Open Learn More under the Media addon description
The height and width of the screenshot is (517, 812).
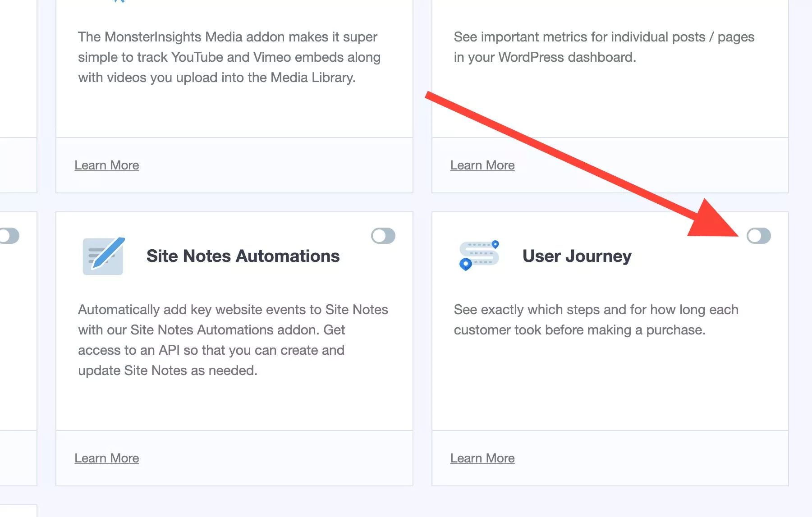[x=106, y=165]
